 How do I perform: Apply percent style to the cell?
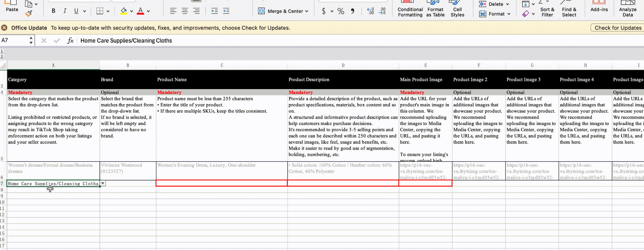[341, 11]
